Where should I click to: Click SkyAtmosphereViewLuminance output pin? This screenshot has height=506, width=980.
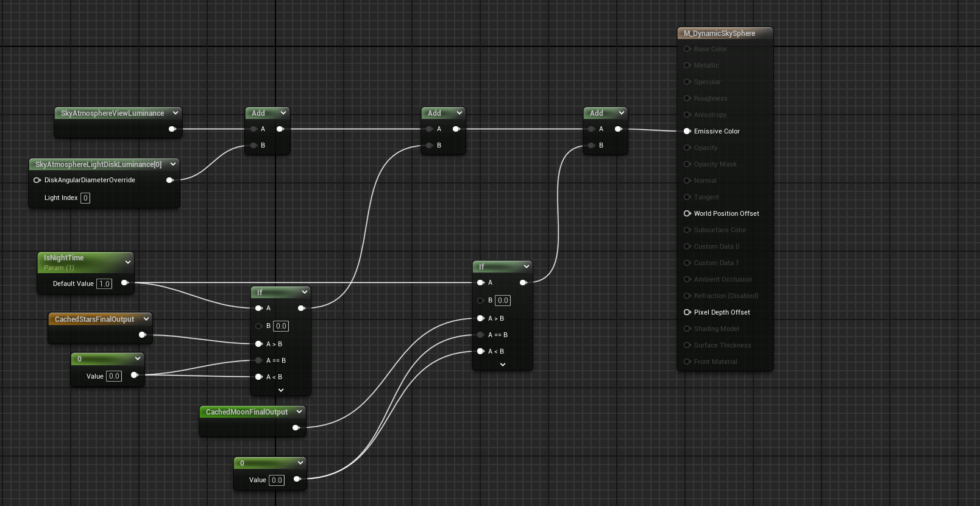click(172, 129)
